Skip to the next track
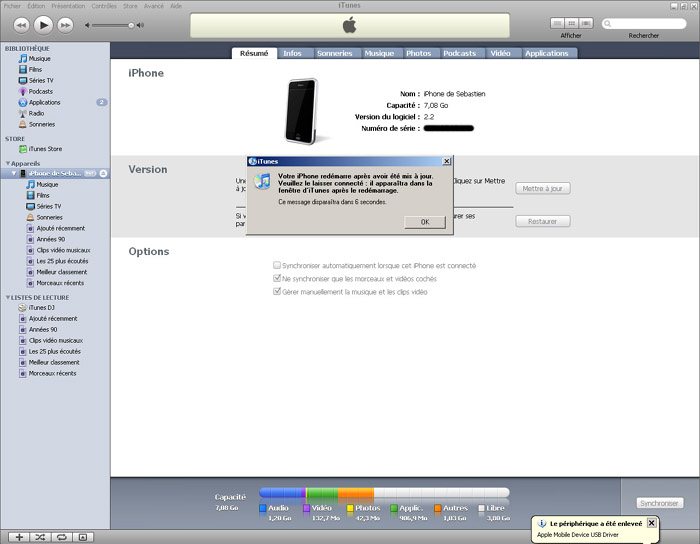Viewport: 700px width, 544px height. pyautogui.click(x=66, y=24)
